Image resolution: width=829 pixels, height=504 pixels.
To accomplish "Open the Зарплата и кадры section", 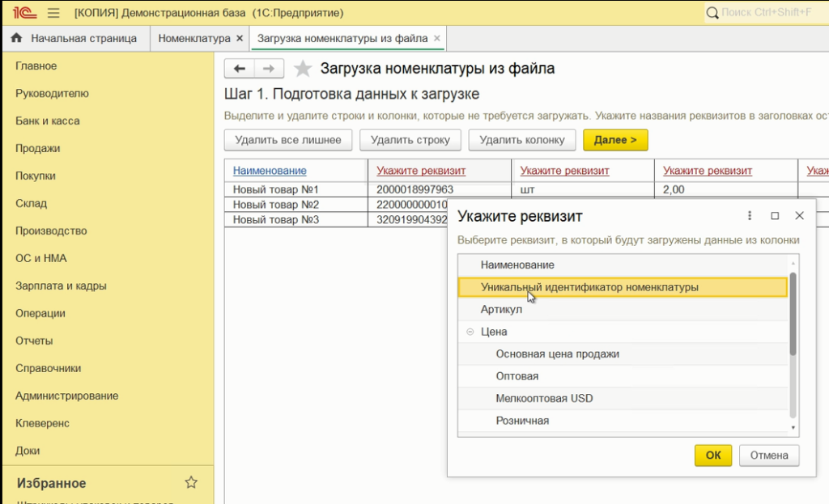I will 61,286.
